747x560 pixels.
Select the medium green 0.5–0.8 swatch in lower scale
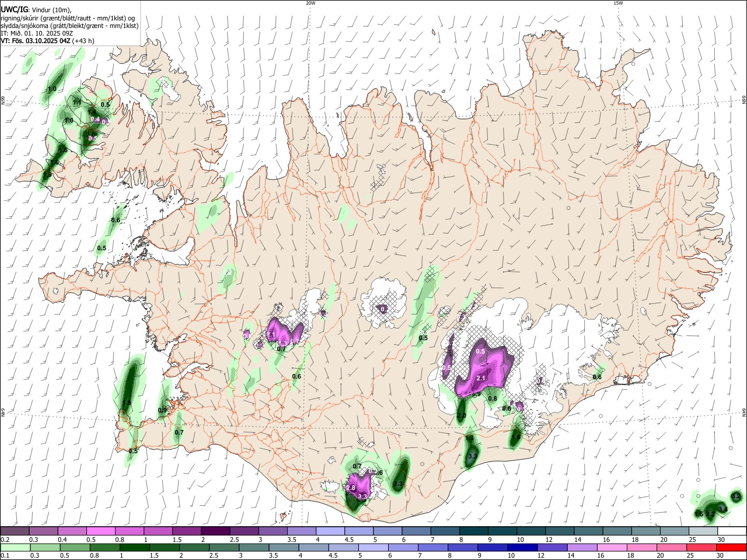[x=75, y=547]
